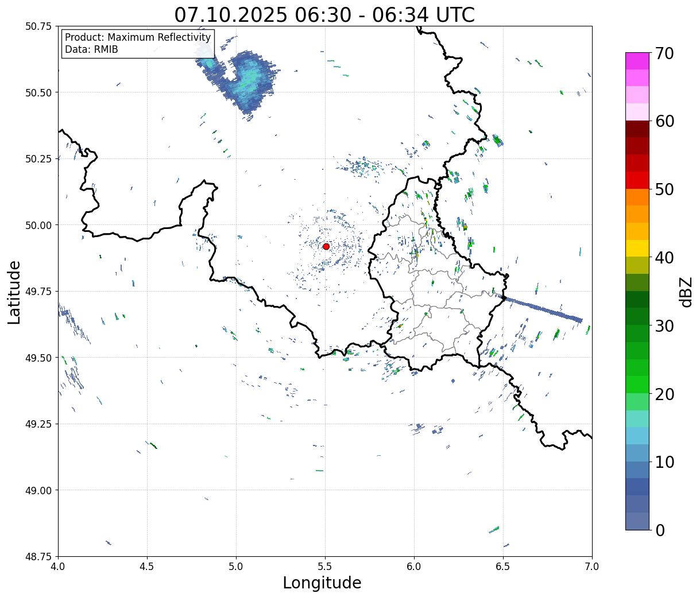Click latitude tick label 50.00

[x=38, y=225]
